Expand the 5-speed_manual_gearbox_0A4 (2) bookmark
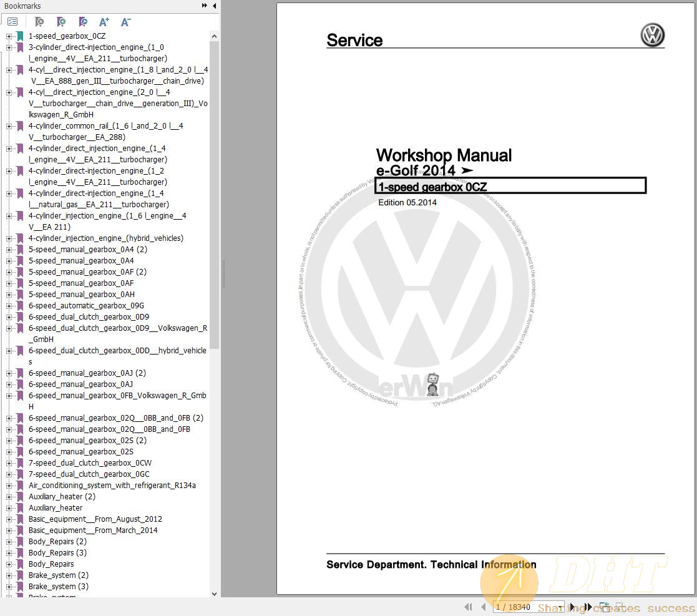The width and height of the screenshot is (697, 616). [x=9, y=250]
